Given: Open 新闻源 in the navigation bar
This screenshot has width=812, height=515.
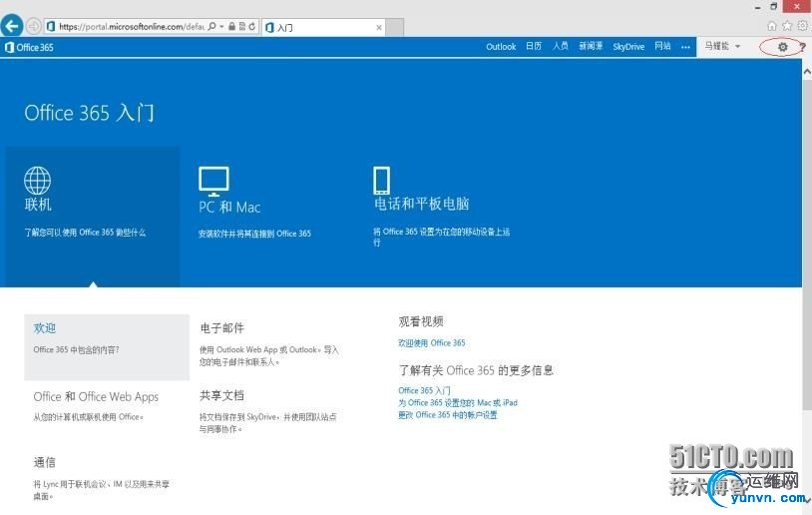Looking at the screenshot, I should tap(591, 46).
